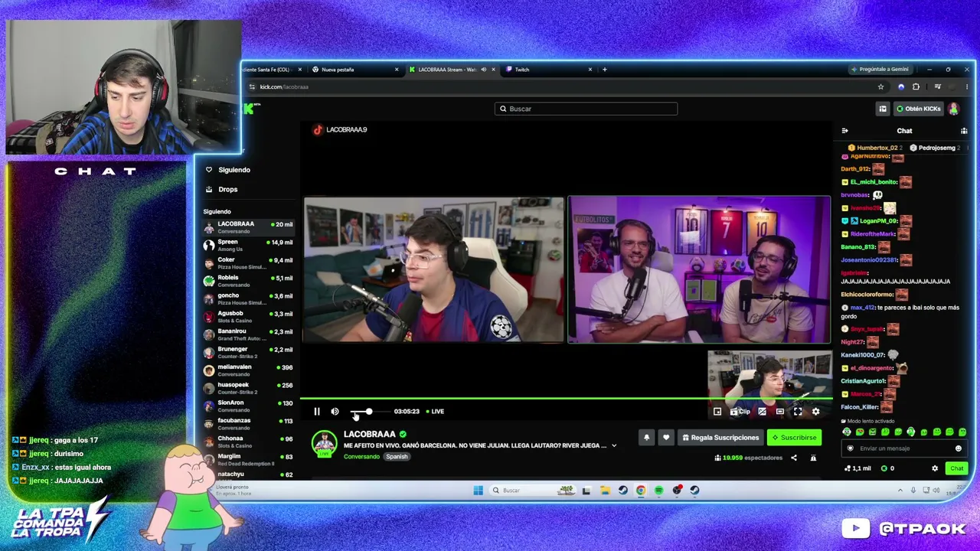
Task: Open the chat leaderboard icon beside Chat
Action: pyautogui.click(x=964, y=131)
